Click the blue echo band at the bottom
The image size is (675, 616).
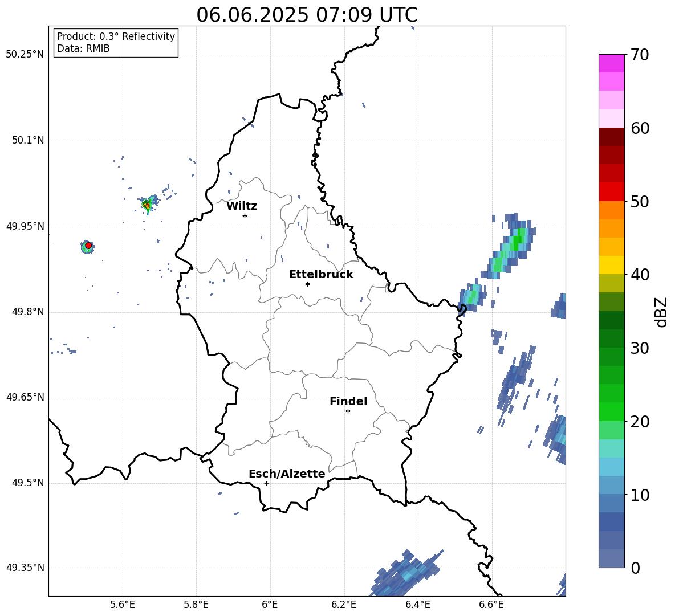[x=406, y=573]
